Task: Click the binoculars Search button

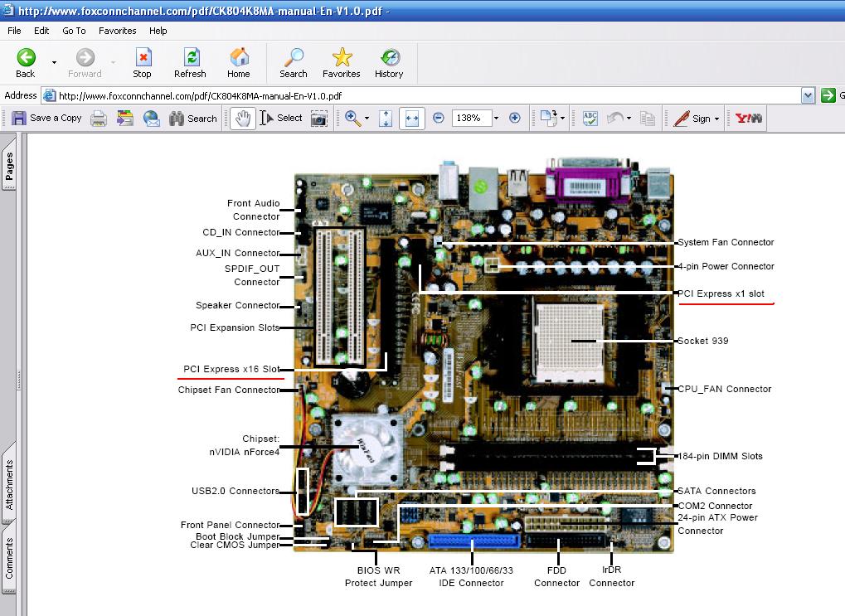Action: [x=192, y=118]
